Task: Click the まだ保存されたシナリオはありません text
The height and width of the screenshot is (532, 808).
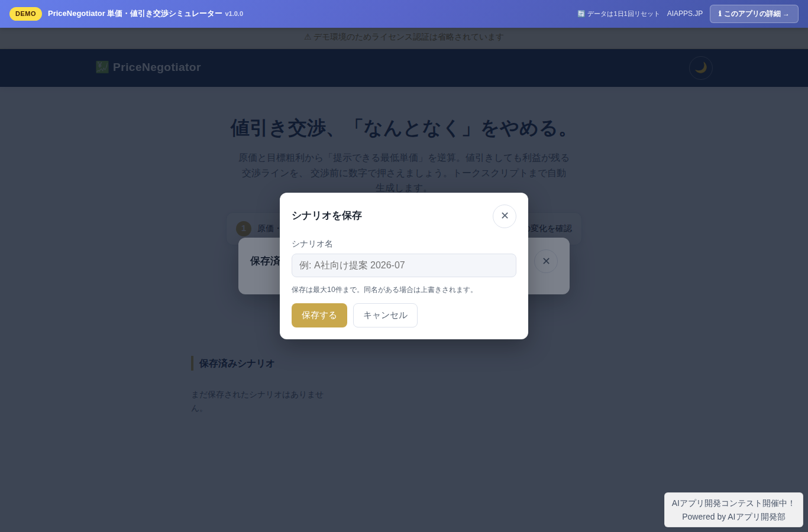Action: pos(257,401)
